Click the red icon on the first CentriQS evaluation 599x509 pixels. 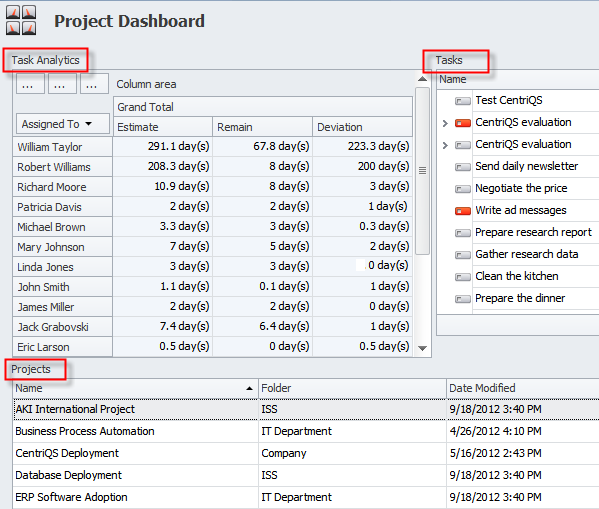[463, 123]
